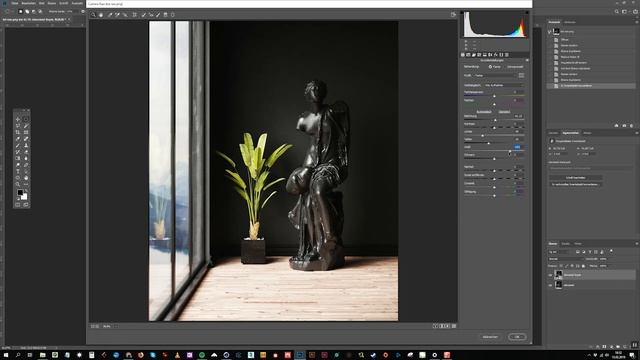Select the Camera Raw Zoom tool
The width and height of the screenshot is (640, 360).
(93, 15)
